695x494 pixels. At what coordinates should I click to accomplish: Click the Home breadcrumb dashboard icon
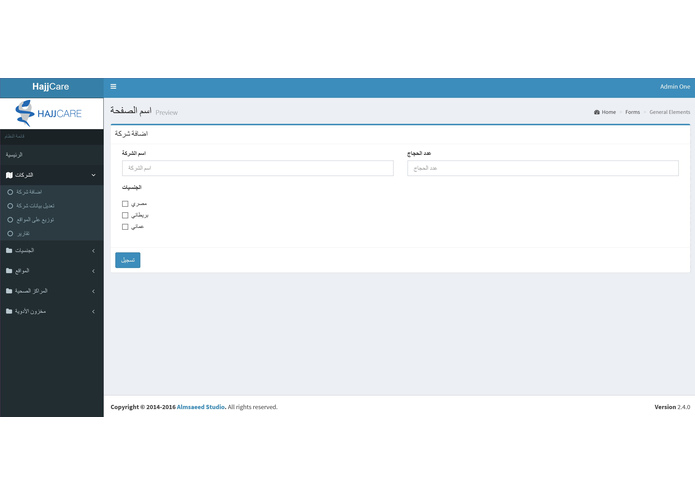(597, 112)
